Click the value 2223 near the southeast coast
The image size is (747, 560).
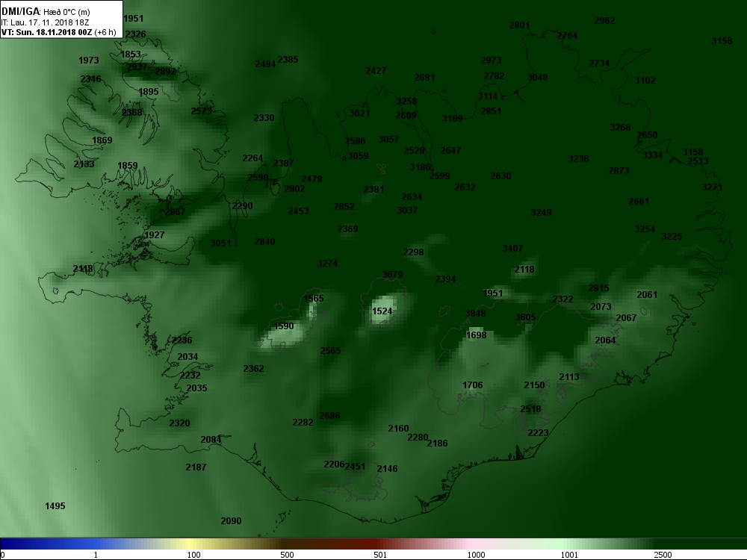click(539, 433)
